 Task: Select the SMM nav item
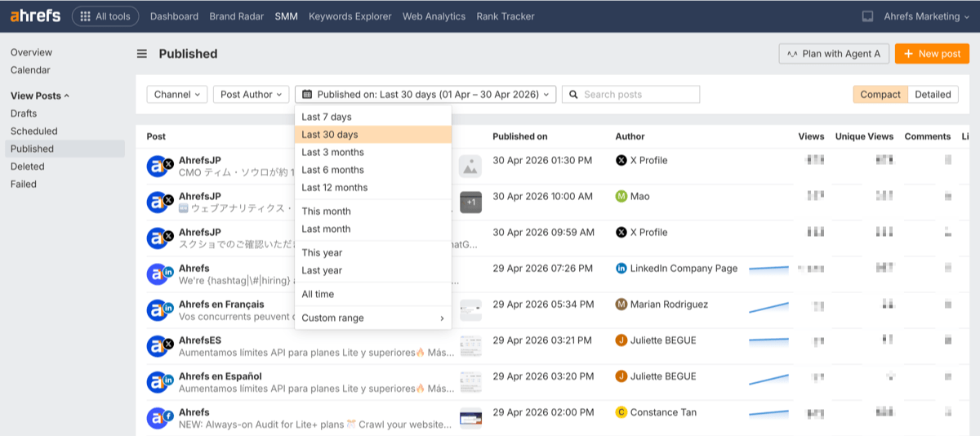286,16
